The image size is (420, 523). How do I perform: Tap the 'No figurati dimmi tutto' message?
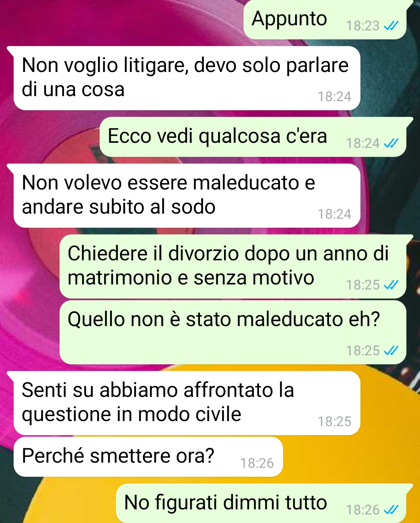pyautogui.click(x=261, y=503)
